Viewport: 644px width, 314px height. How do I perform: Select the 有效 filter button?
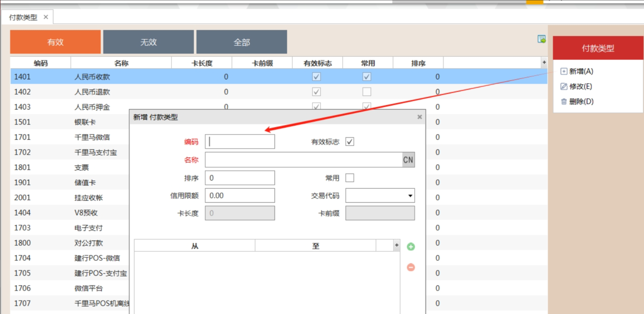[56, 42]
